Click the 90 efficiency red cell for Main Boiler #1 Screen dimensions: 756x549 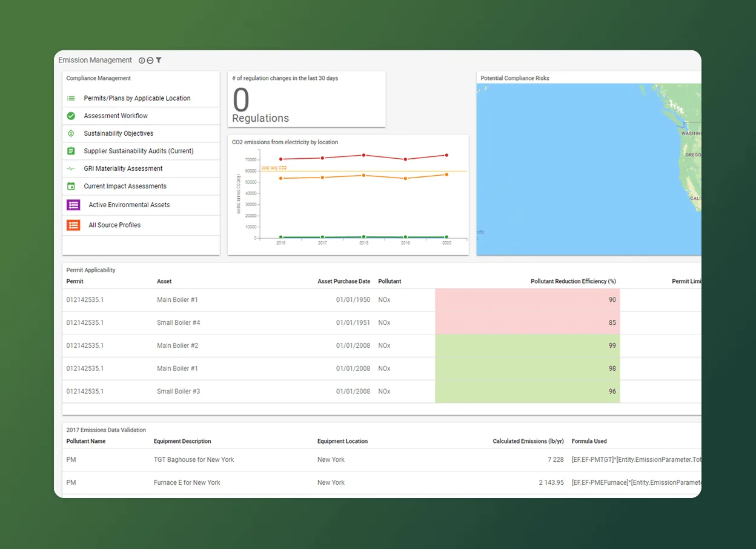pos(527,299)
